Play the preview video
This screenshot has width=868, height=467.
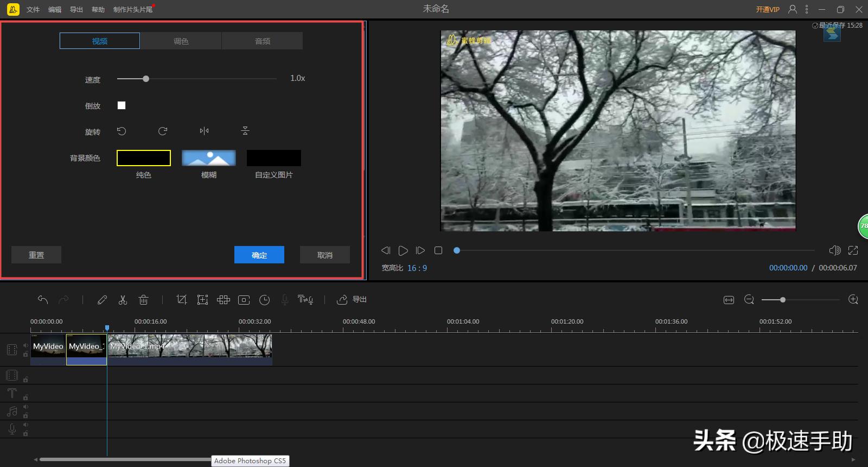coord(403,250)
